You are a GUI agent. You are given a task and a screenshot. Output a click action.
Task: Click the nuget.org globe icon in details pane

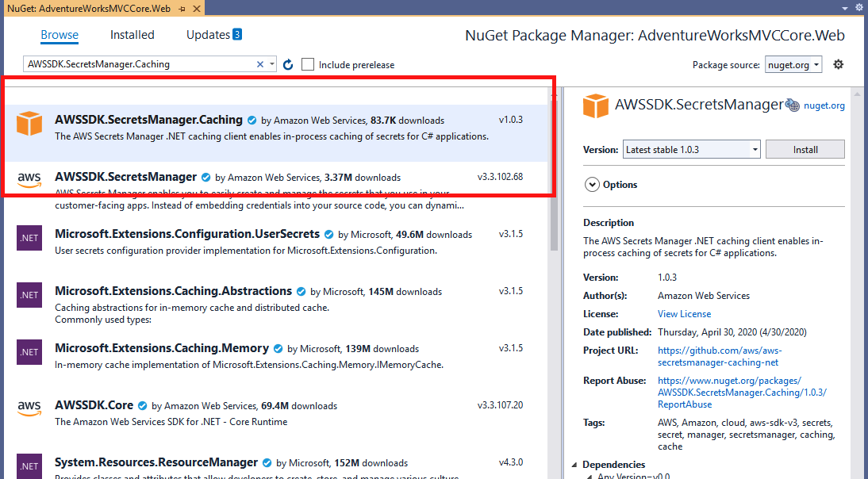(793, 104)
